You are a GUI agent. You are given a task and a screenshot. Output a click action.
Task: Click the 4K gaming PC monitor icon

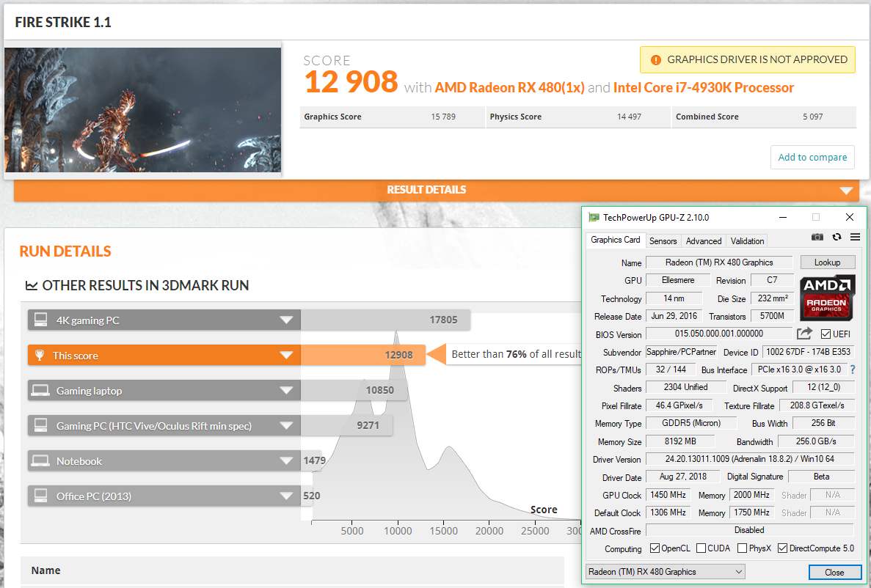(40, 320)
